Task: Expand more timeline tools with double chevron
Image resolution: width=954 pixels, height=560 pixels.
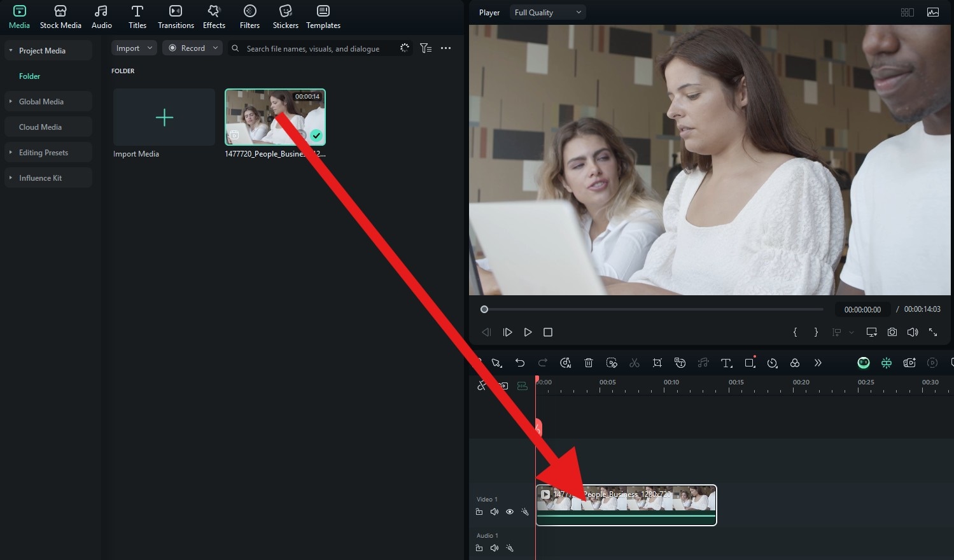Action: (x=818, y=363)
